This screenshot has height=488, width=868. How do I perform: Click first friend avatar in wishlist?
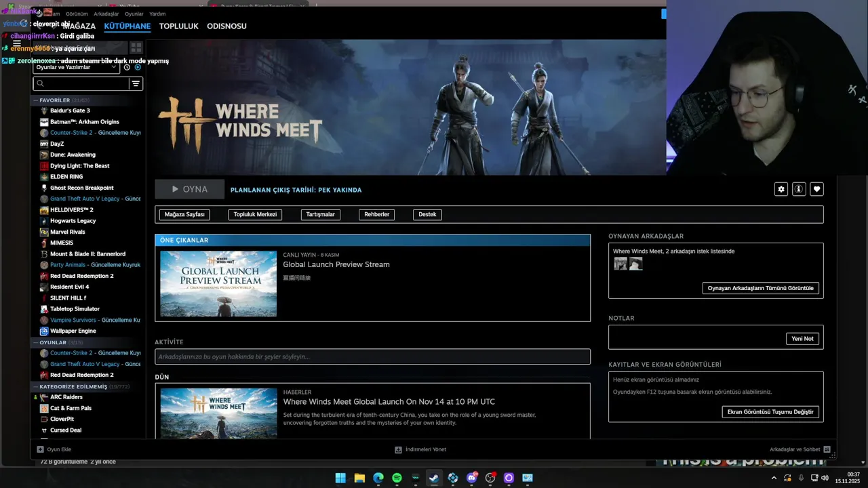620,264
